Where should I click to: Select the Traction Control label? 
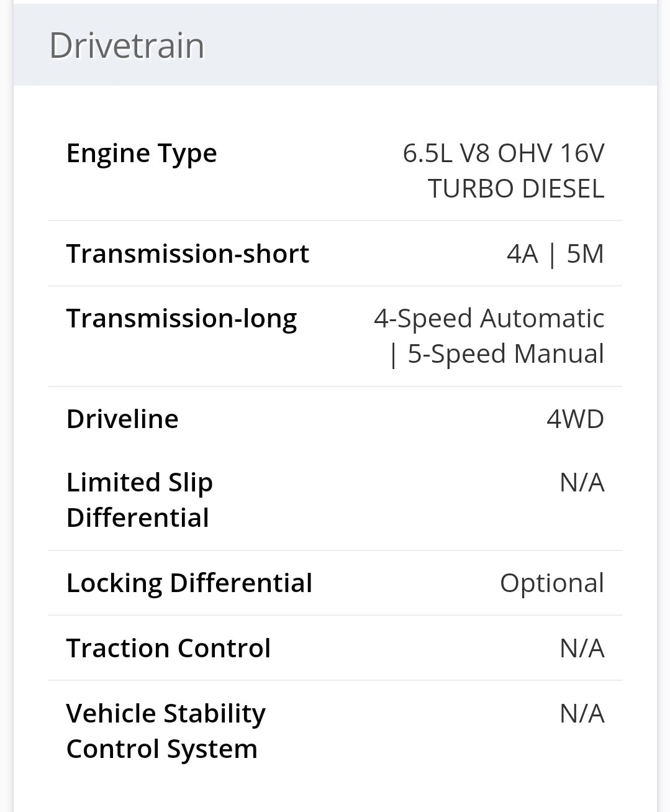168,648
